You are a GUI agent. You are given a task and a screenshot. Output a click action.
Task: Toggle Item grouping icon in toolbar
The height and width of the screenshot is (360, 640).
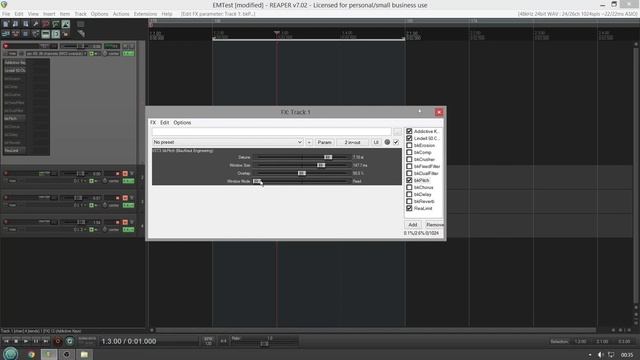(16, 34)
